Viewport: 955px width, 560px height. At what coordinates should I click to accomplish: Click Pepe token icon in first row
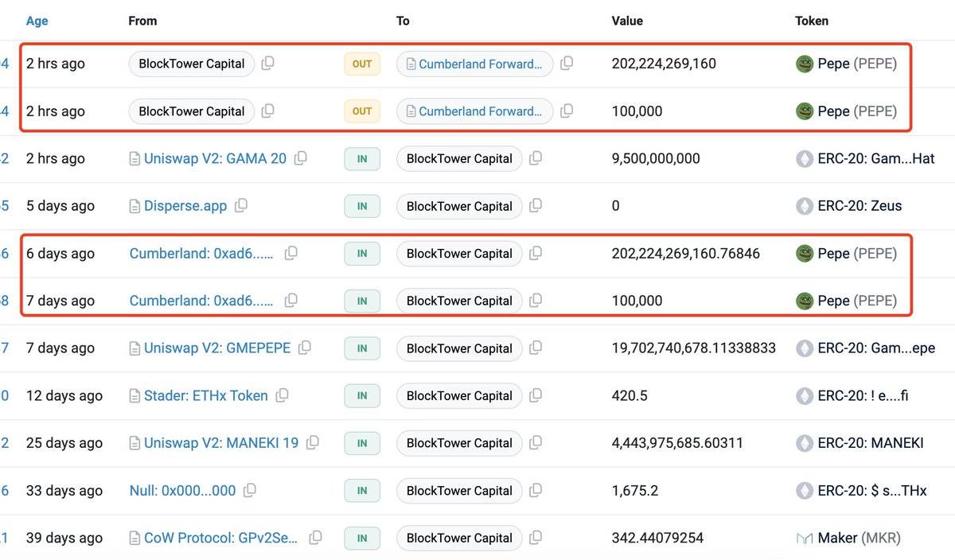coord(805,64)
